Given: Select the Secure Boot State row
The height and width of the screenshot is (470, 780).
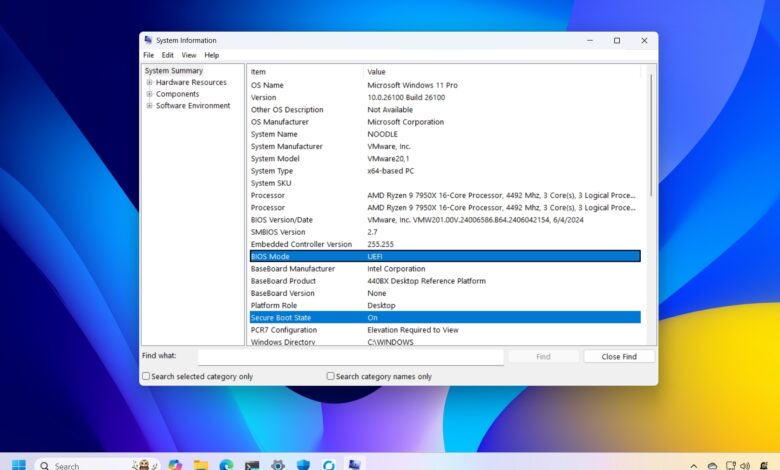Looking at the screenshot, I should 445,317.
